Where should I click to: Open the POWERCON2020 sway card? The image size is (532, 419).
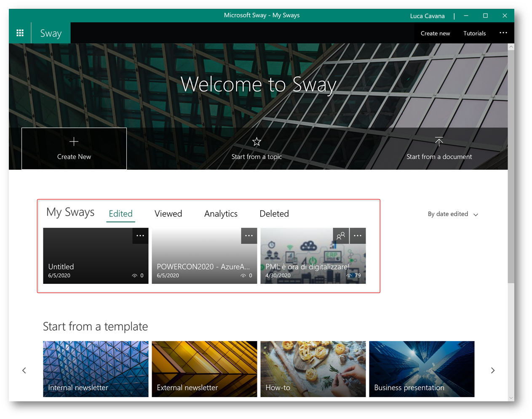click(x=204, y=256)
